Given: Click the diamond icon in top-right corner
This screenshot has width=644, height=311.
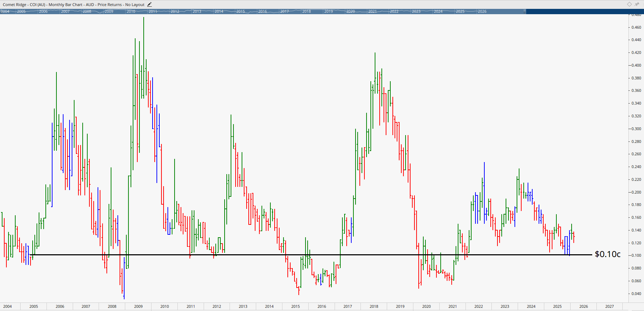Looking at the screenshot, I should point(629,4).
